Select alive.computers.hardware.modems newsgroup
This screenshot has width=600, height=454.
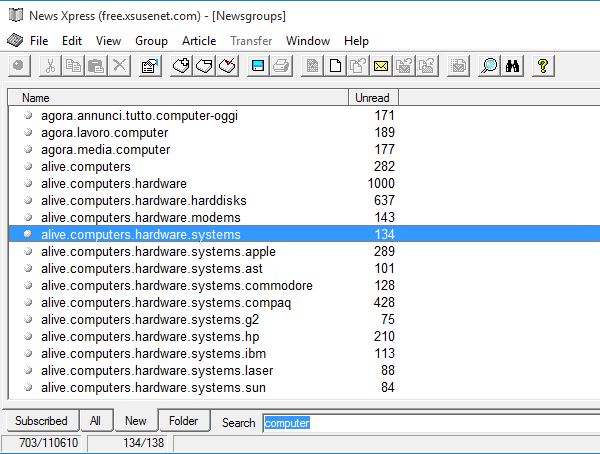point(304,217)
